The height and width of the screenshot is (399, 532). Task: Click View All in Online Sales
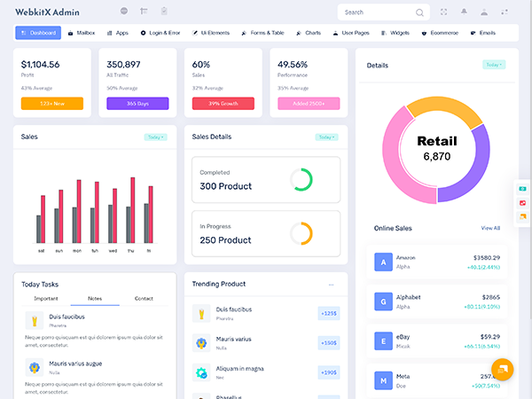pyautogui.click(x=490, y=228)
